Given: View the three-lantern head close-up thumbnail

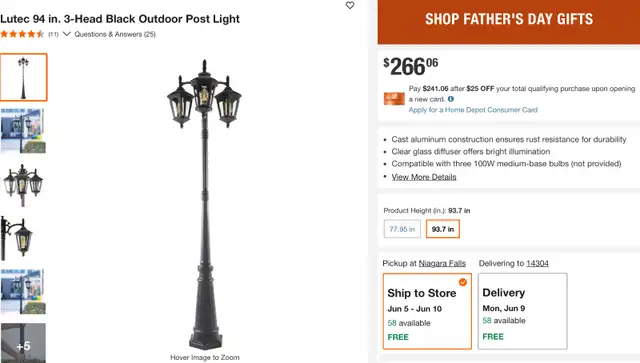Looking at the screenshot, I should tap(23, 185).
